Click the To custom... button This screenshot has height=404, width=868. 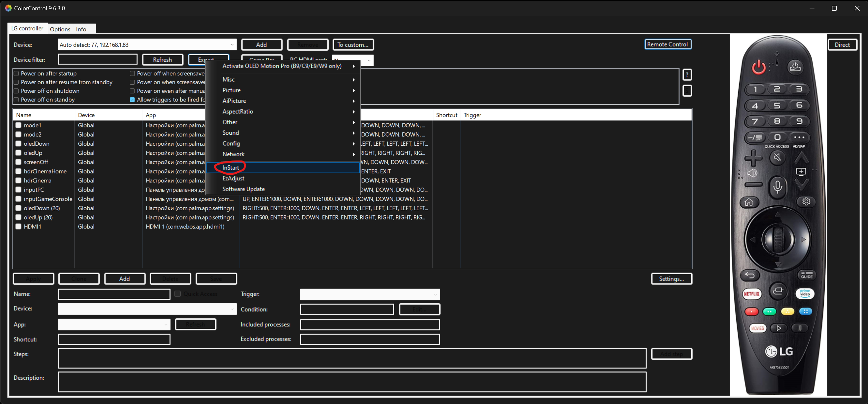click(x=353, y=45)
